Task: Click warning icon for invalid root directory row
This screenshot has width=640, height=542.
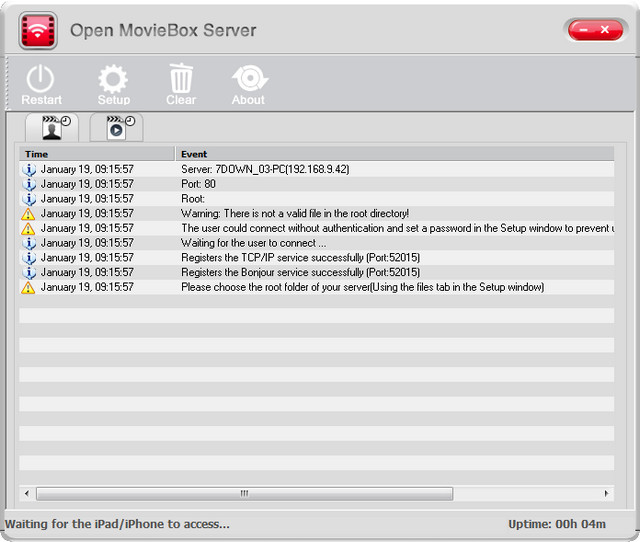Action: 28,213
